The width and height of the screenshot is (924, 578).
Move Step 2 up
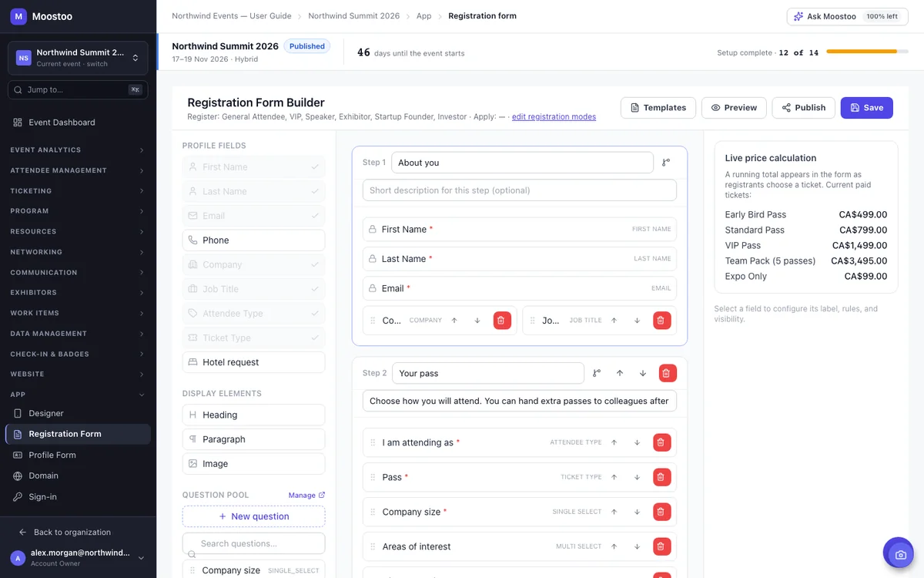tap(620, 373)
